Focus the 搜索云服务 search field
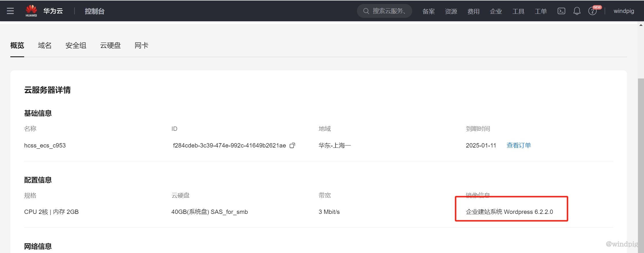 [384, 11]
